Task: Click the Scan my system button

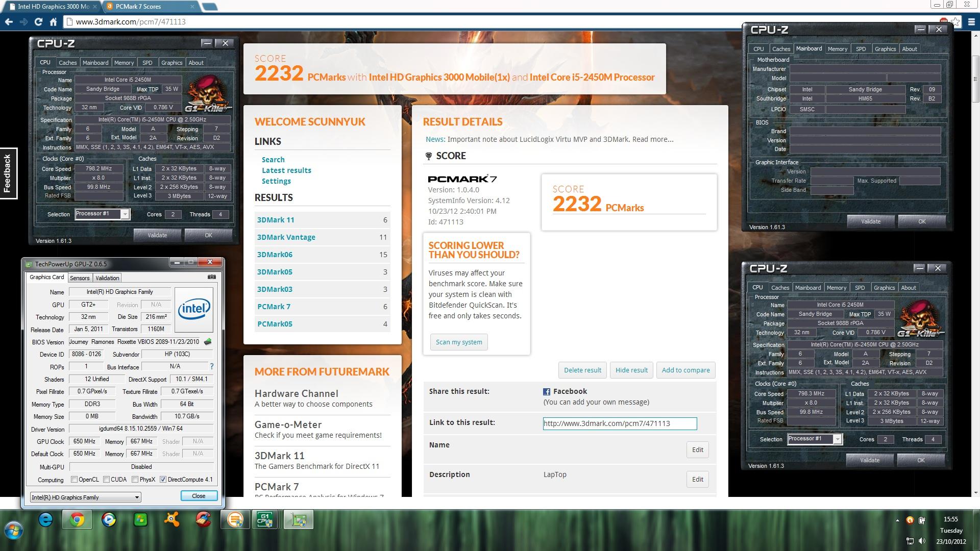Action: 459,342
